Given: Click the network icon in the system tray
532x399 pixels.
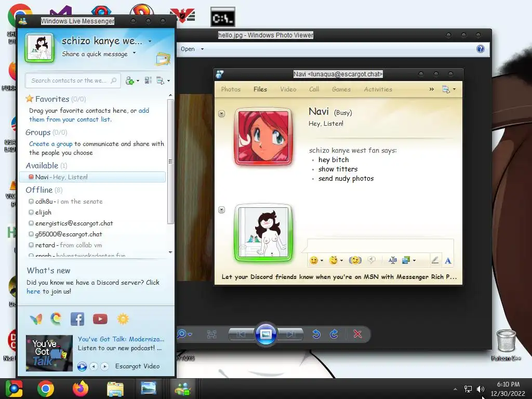Looking at the screenshot, I should pos(468,389).
